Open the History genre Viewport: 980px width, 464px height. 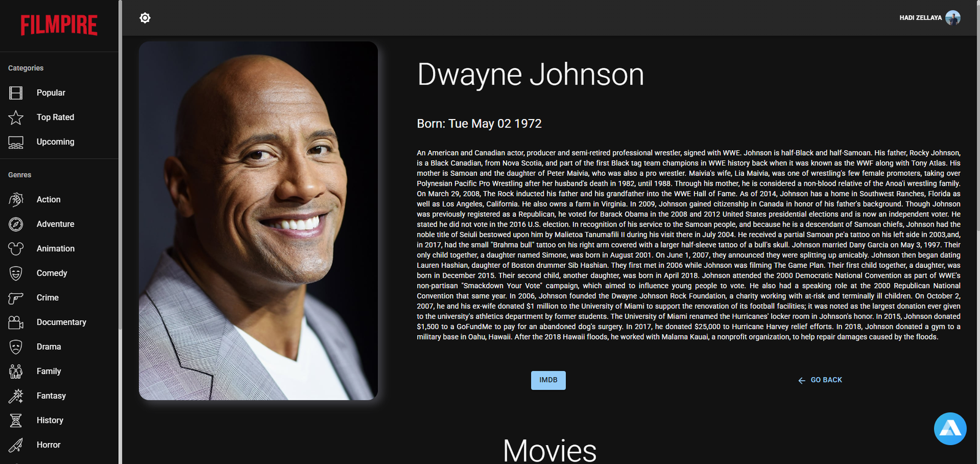point(50,420)
